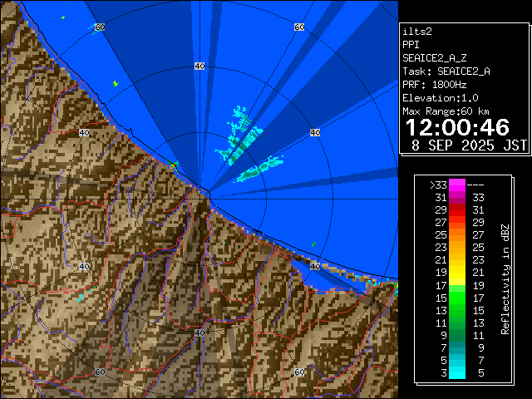The image size is (532, 399).
Task: Click the teal 7-9 dBZ swatch
Action: [457, 347]
